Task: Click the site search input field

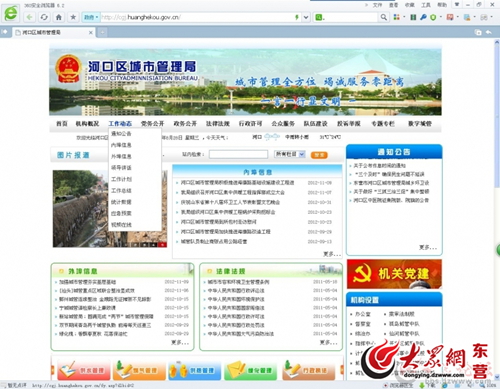Action: click(238, 154)
